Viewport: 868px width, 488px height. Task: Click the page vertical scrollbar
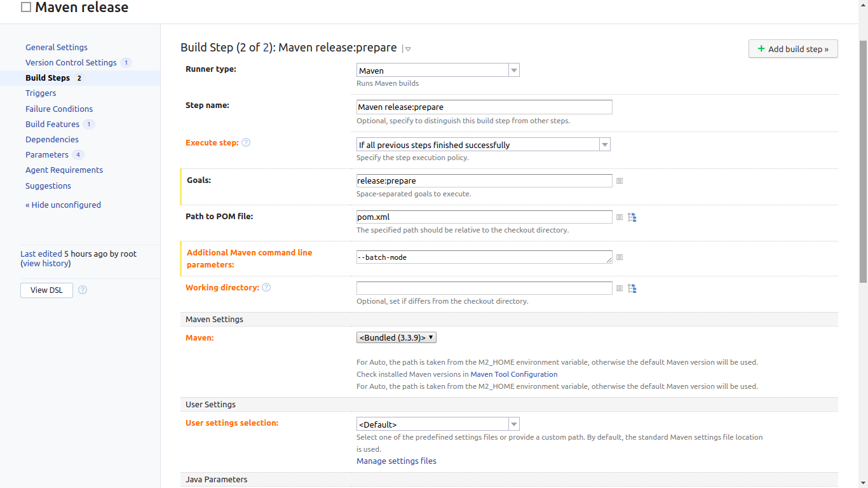click(x=863, y=159)
